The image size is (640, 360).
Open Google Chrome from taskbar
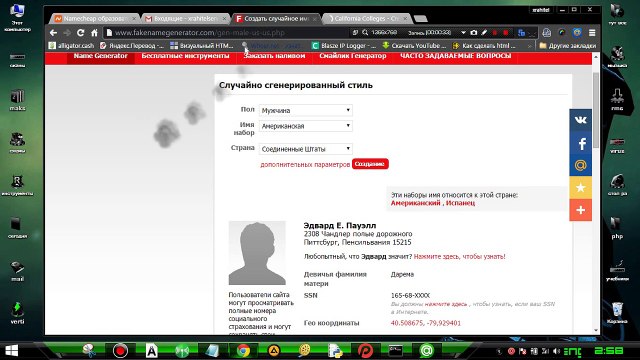click(x=243, y=351)
